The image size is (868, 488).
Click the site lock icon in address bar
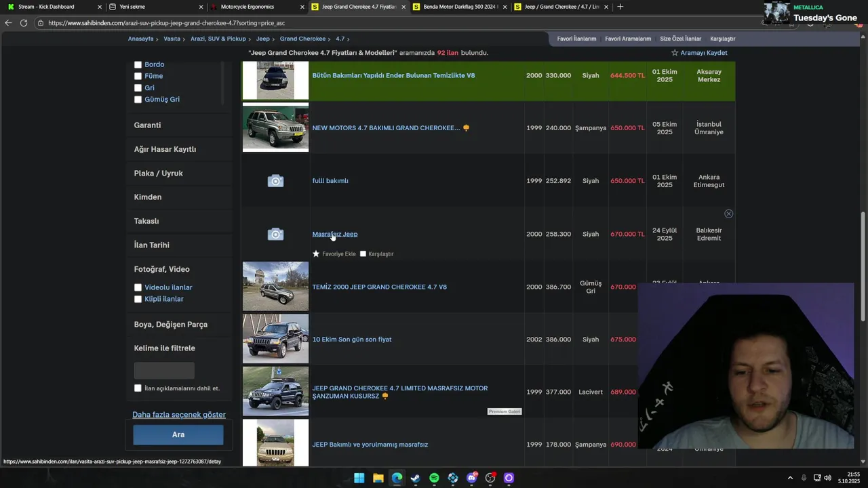tap(41, 22)
